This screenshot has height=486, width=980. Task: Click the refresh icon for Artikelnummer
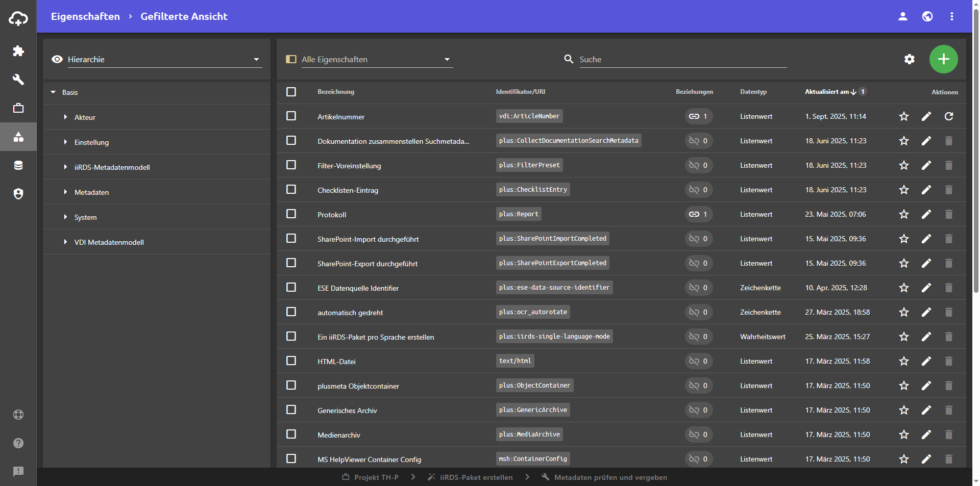coord(948,116)
